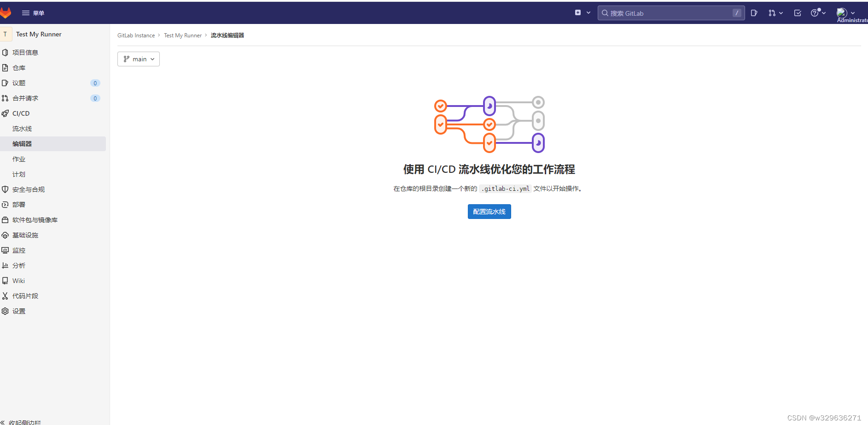Viewport: 868px width, 425px height.
Task: Click the 合并请求 count badge 0
Action: tap(95, 98)
